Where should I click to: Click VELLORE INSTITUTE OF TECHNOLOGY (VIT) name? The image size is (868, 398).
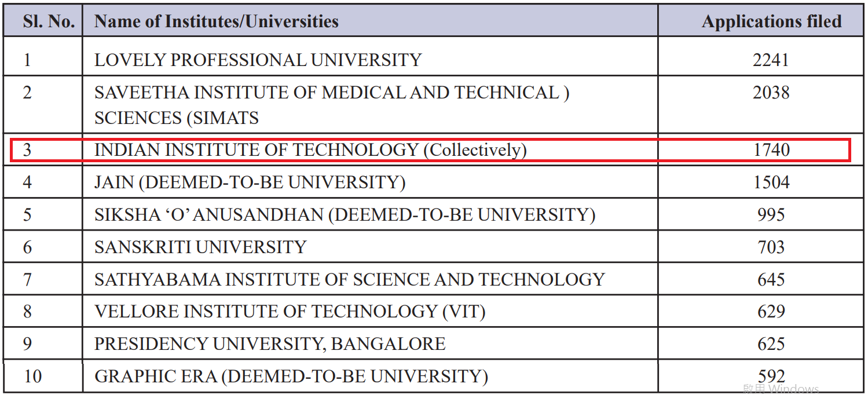290,312
